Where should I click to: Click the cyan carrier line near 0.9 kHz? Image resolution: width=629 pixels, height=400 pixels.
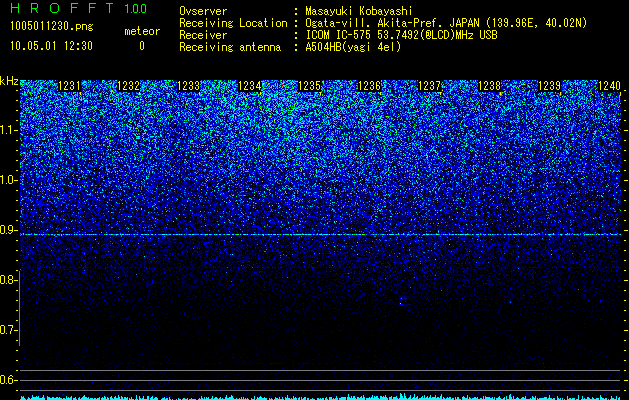pyautogui.click(x=320, y=234)
